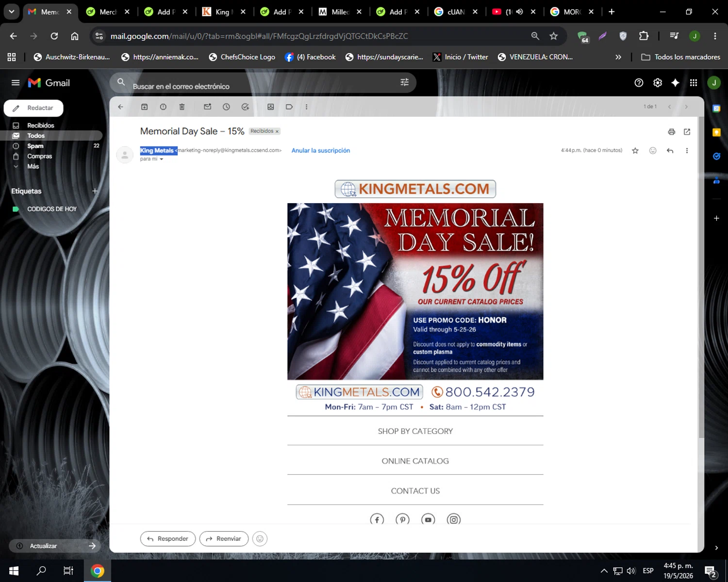Click the Gmail search field
Screen dimensions: 728x582
[x=262, y=83]
